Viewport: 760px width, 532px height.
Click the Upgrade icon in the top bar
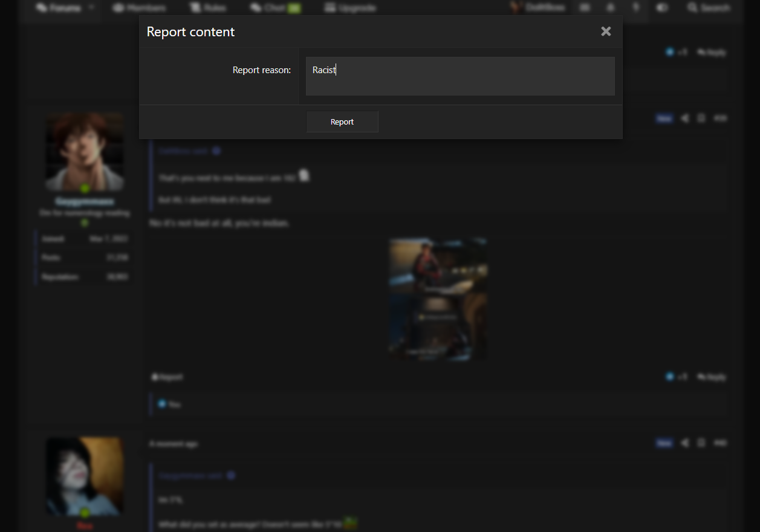click(330, 7)
